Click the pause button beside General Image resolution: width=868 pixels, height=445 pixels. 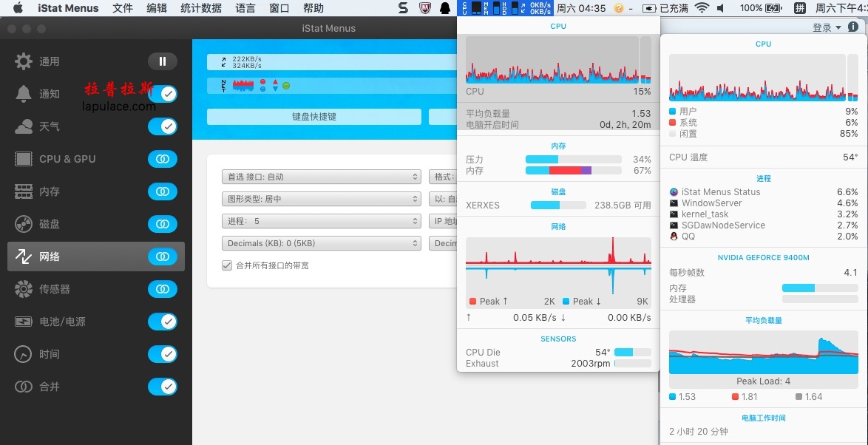pos(162,61)
